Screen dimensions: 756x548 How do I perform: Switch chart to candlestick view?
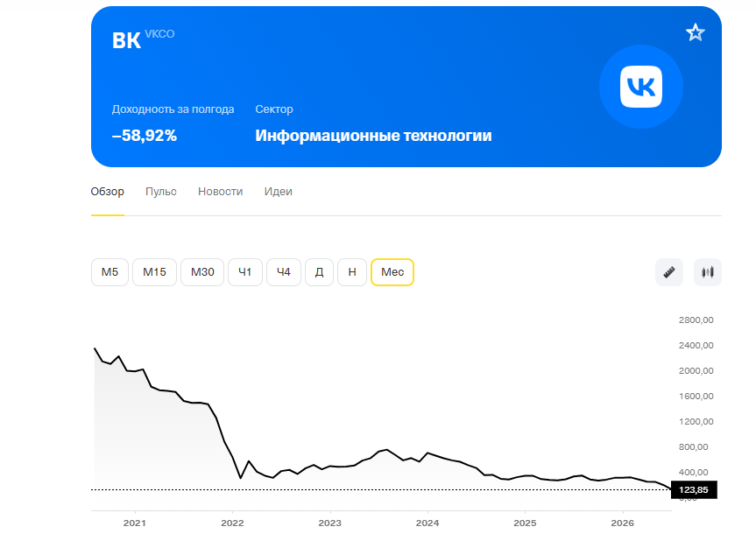tap(707, 272)
